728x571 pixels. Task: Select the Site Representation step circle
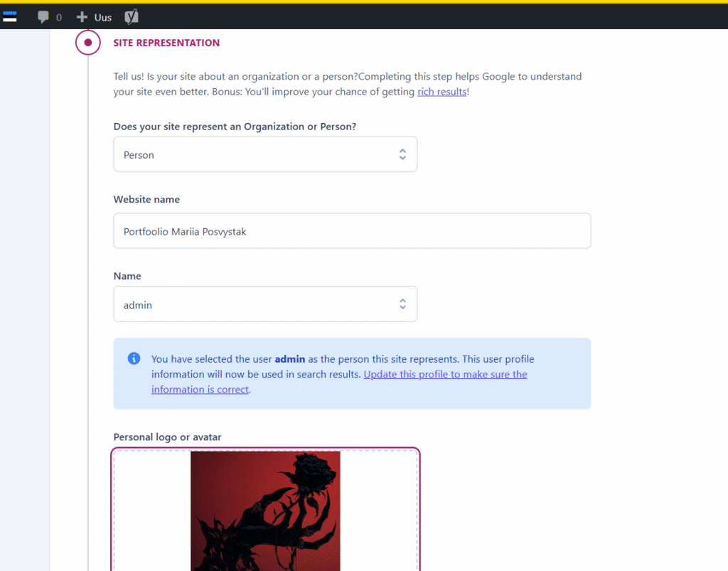87,43
